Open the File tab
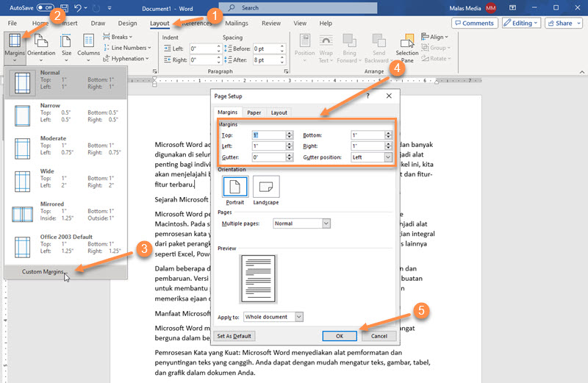The width and height of the screenshot is (588, 383). [12, 23]
